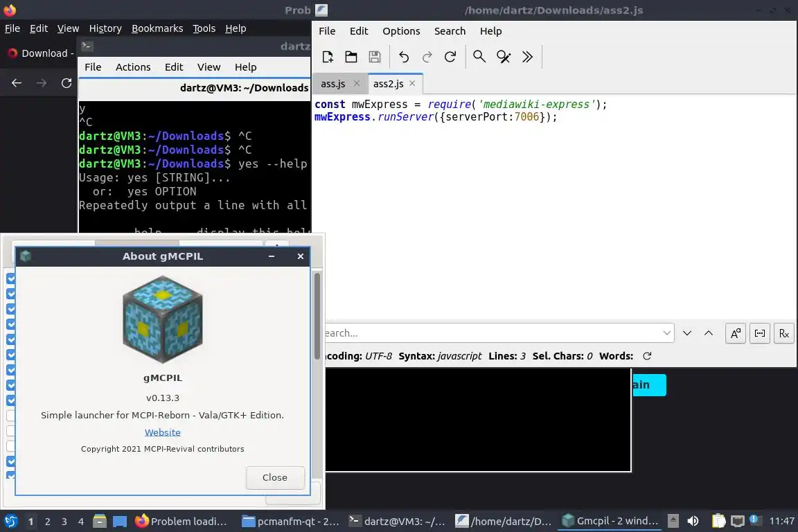The height and width of the screenshot is (532, 798).
Task: Click the terminal tab icon above the File menu
Action: pyautogui.click(x=87, y=46)
